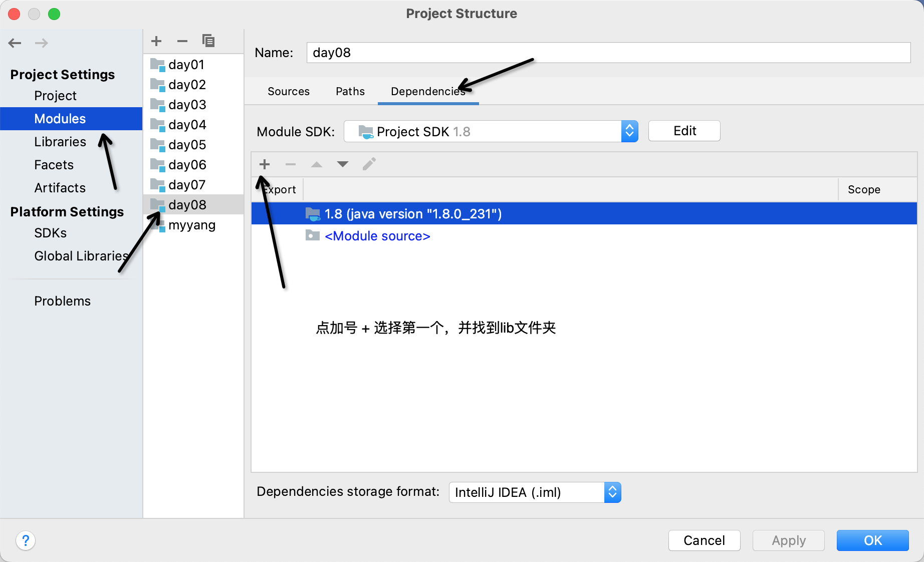Image resolution: width=924 pixels, height=562 pixels.
Task: Click the Export column header
Action: click(278, 190)
